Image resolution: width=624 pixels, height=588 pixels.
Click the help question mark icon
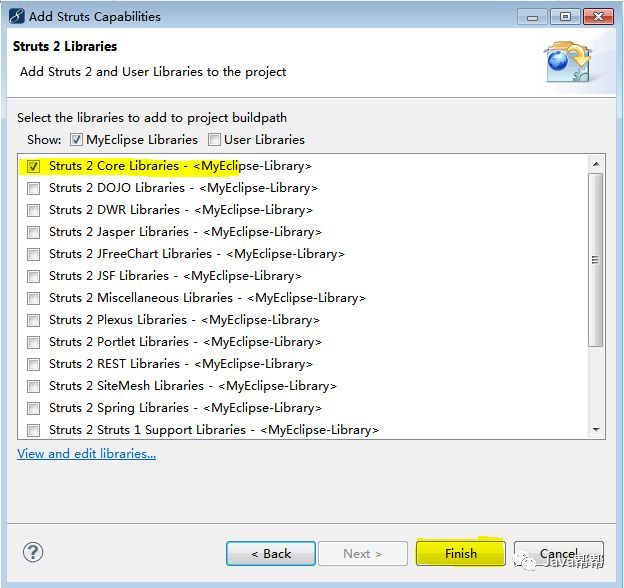click(x=33, y=552)
